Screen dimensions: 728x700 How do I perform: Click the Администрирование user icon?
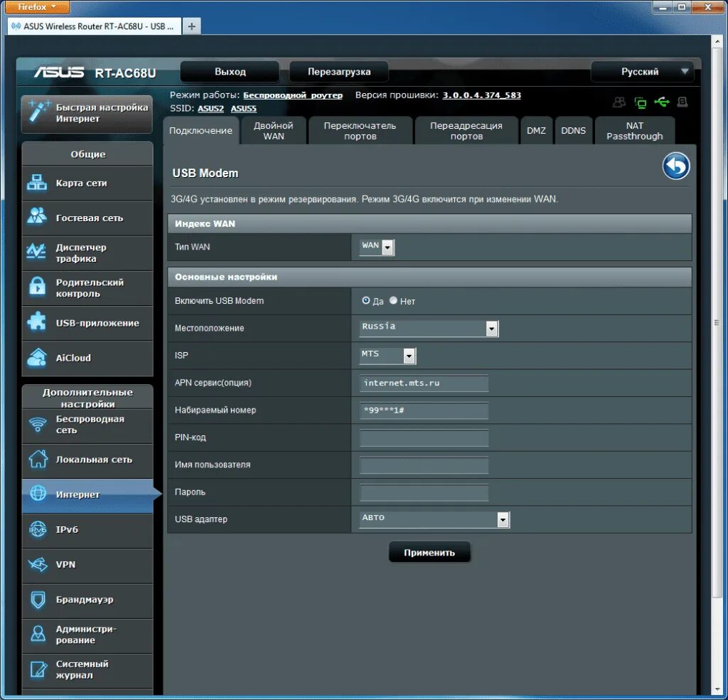[x=38, y=634]
